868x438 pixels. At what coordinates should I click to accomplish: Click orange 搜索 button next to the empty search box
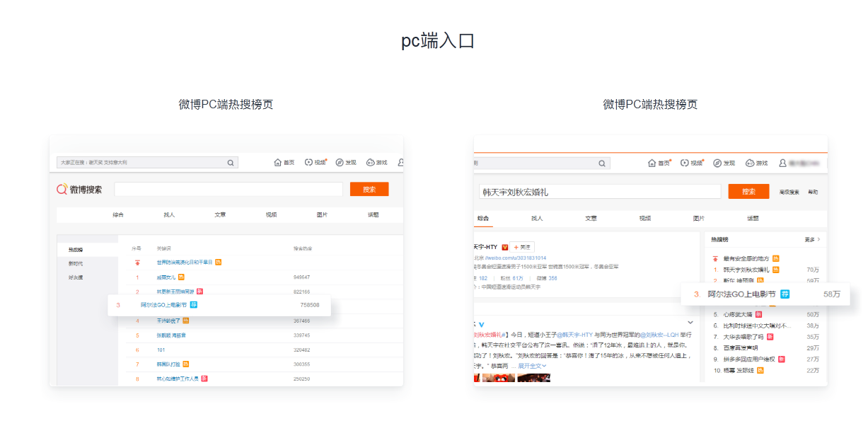pos(369,189)
